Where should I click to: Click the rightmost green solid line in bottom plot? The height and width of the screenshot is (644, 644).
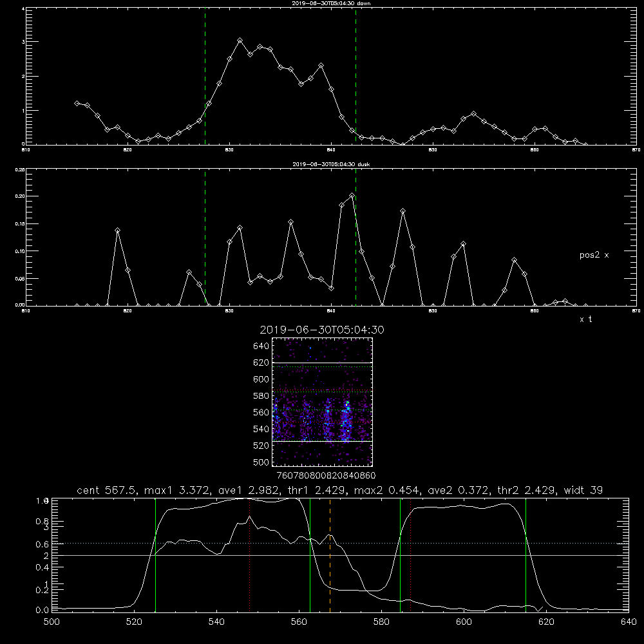526,555
